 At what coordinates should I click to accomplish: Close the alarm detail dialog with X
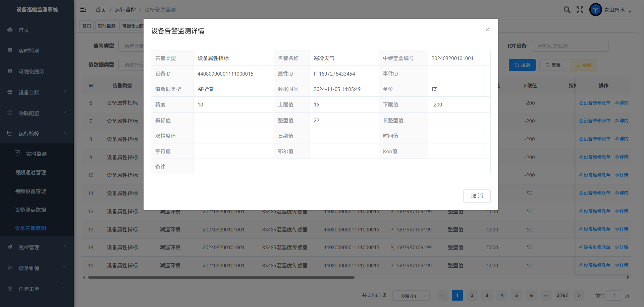(x=487, y=30)
